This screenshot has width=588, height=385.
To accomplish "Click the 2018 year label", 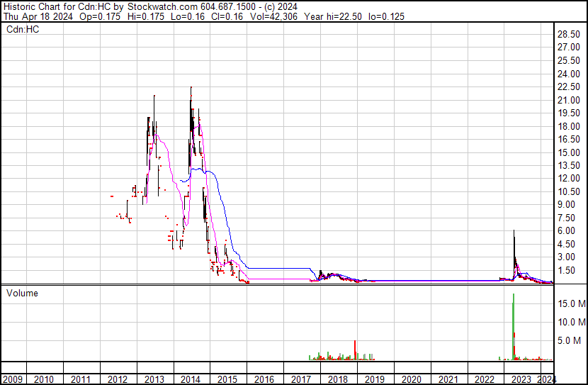I will pos(338,379).
